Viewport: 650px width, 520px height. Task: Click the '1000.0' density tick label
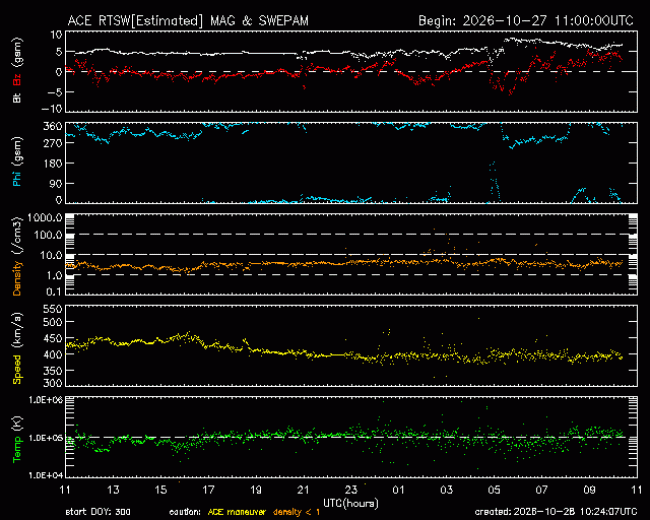(x=45, y=218)
